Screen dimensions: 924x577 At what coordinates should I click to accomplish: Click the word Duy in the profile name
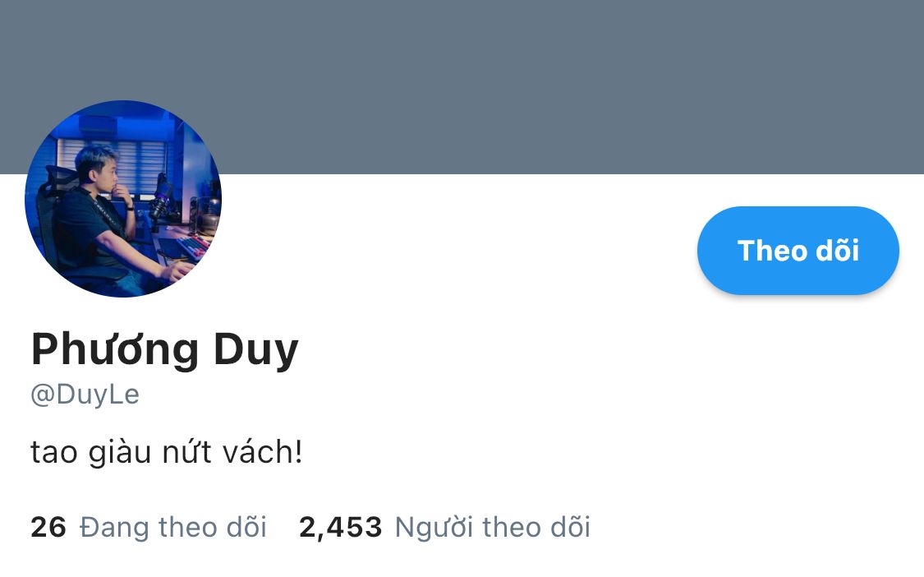point(255,350)
